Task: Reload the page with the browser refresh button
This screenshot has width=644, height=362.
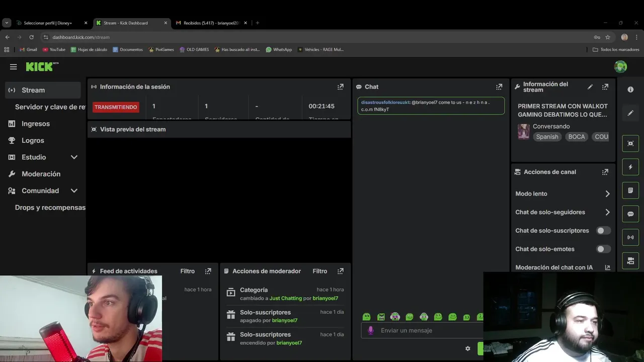Action: click(x=31, y=37)
